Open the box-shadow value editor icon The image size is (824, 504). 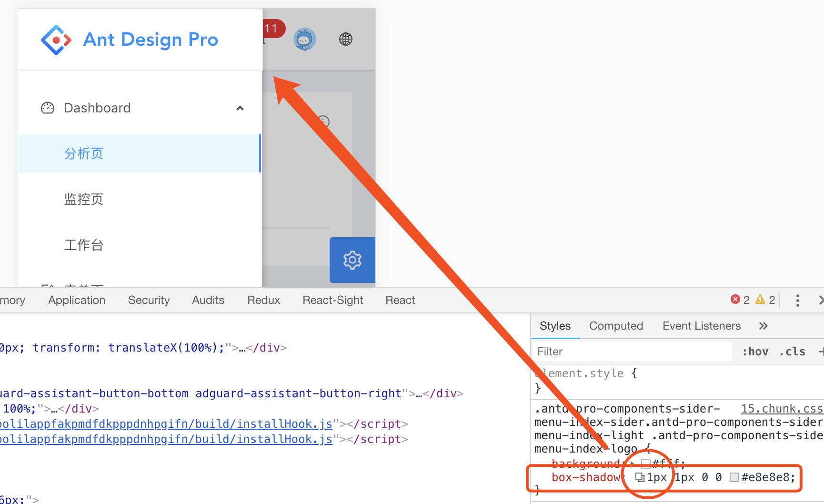(x=639, y=477)
